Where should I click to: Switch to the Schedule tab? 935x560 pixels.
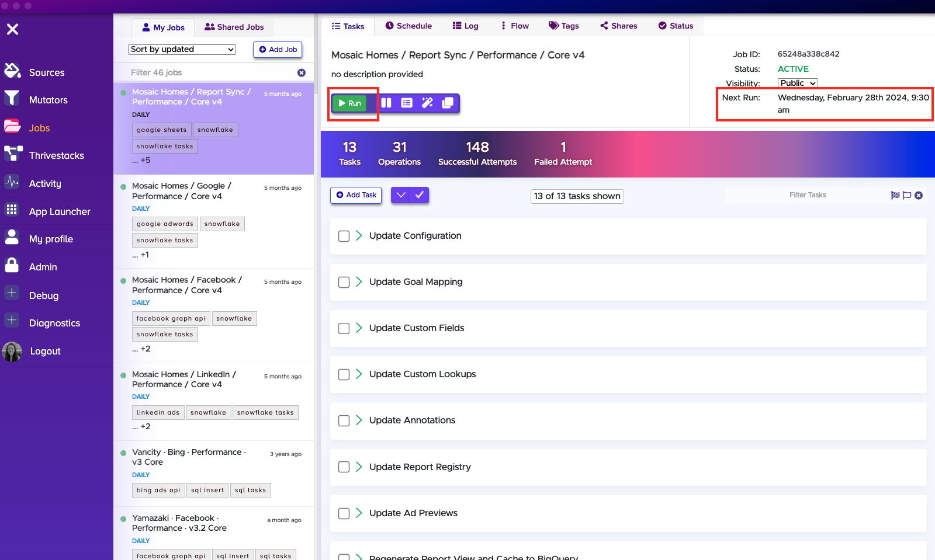tap(408, 26)
